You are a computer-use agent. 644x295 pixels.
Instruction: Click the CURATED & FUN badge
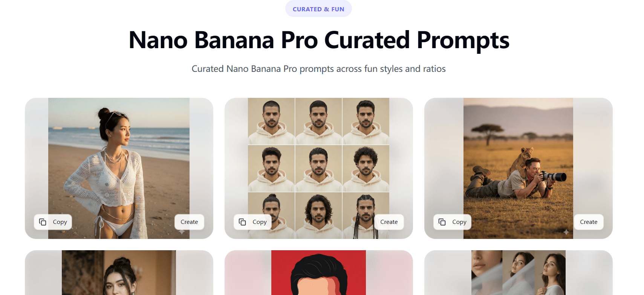point(318,9)
